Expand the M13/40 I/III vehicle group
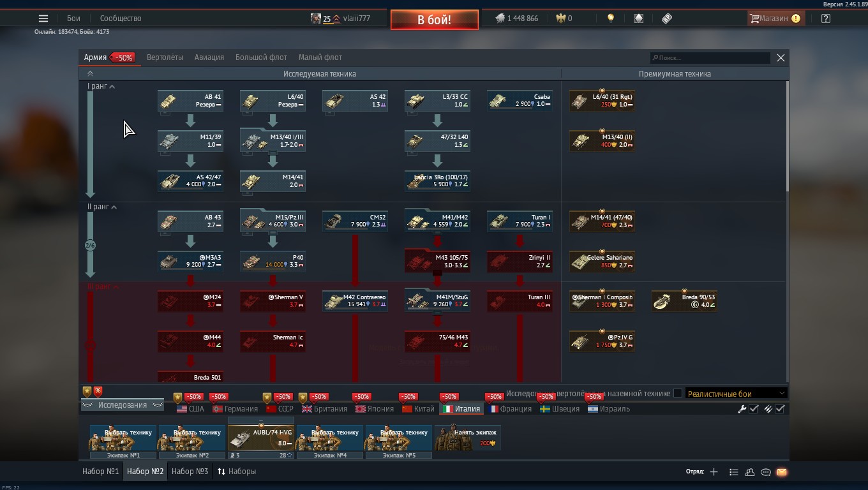The height and width of the screenshot is (490, 868). tap(273, 141)
